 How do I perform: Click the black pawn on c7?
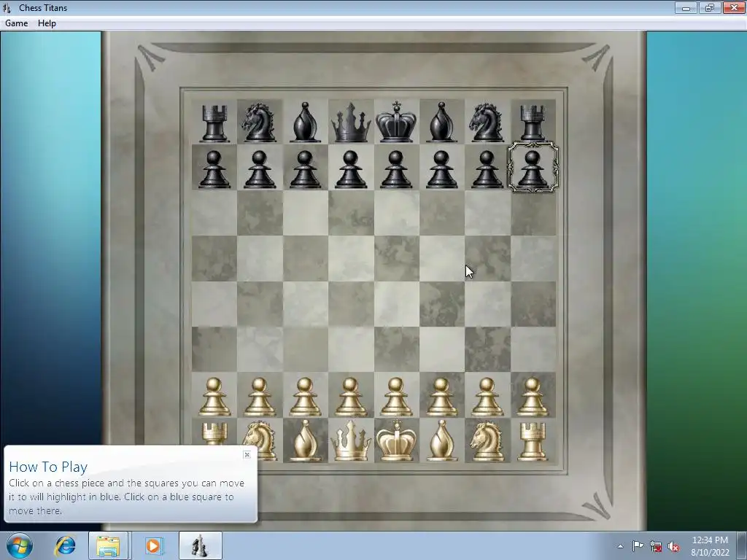(x=305, y=169)
